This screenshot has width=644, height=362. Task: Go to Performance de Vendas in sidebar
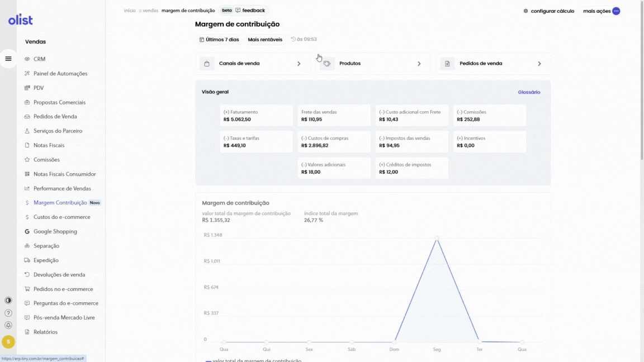tap(61, 189)
